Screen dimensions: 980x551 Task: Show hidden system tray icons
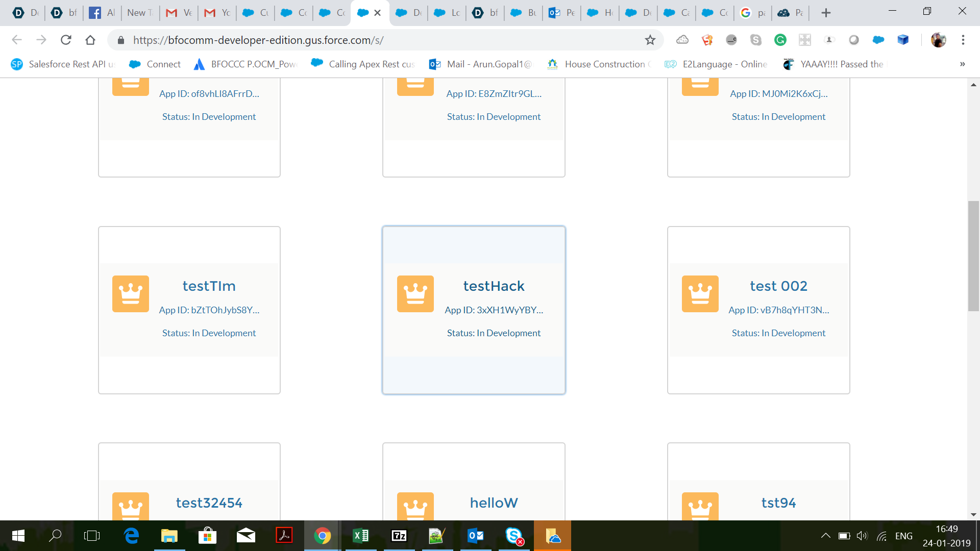point(825,536)
